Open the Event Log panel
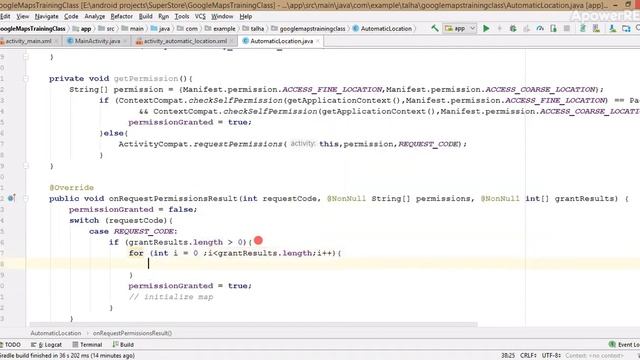 (624, 344)
